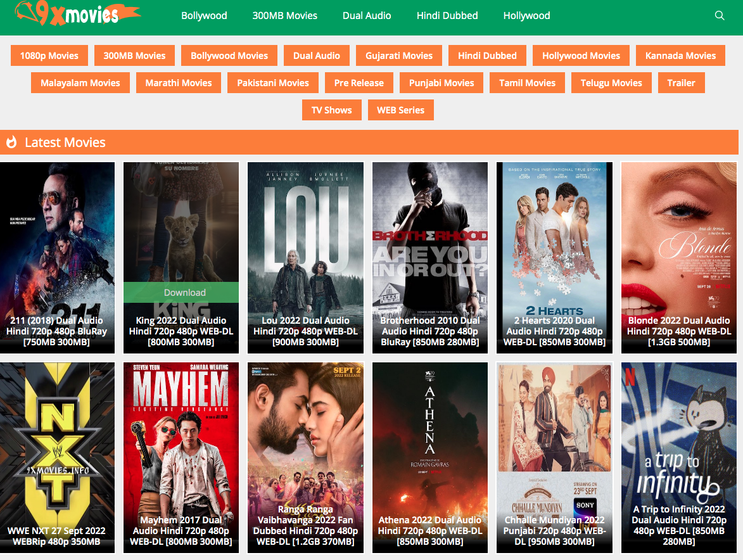The width and height of the screenshot is (743, 560).
Task: Click the orange Dual Audio category button
Action: [317, 56]
